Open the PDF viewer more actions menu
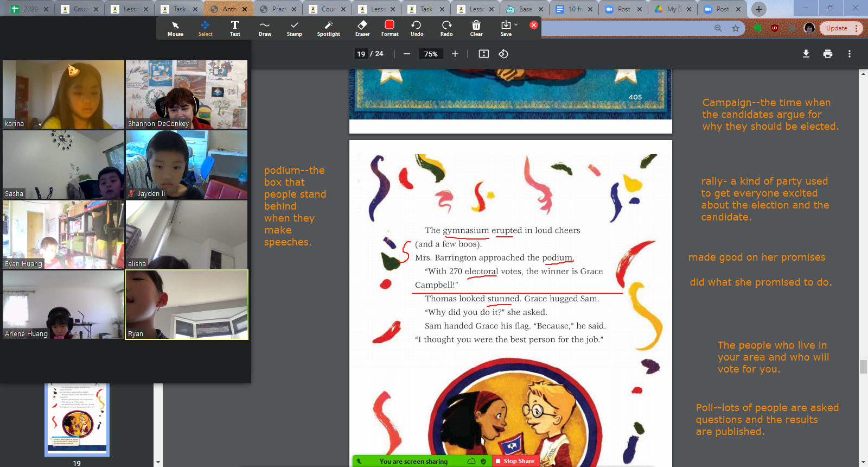This screenshot has height=467, width=868. pyautogui.click(x=850, y=54)
